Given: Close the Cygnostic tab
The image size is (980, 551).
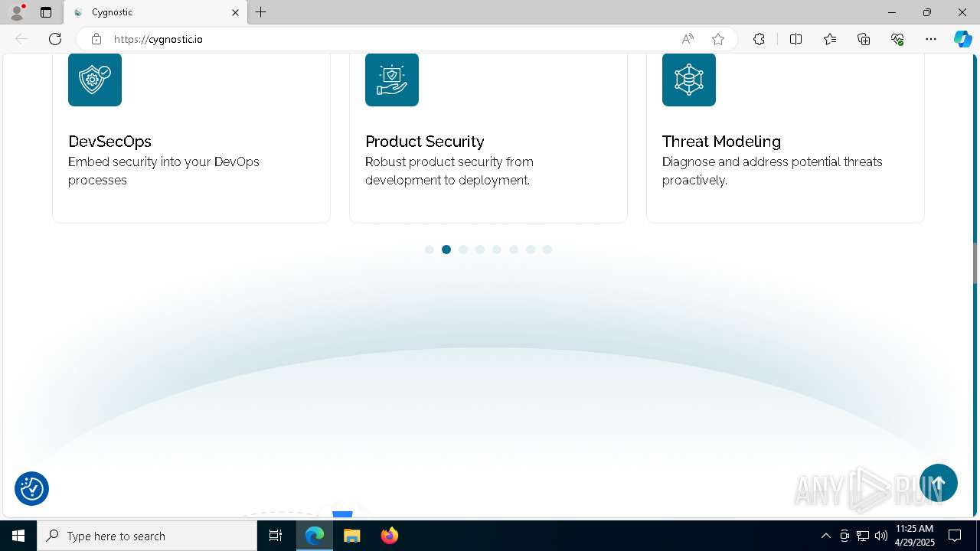Looking at the screenshot, I should click(x=236, y=12).
